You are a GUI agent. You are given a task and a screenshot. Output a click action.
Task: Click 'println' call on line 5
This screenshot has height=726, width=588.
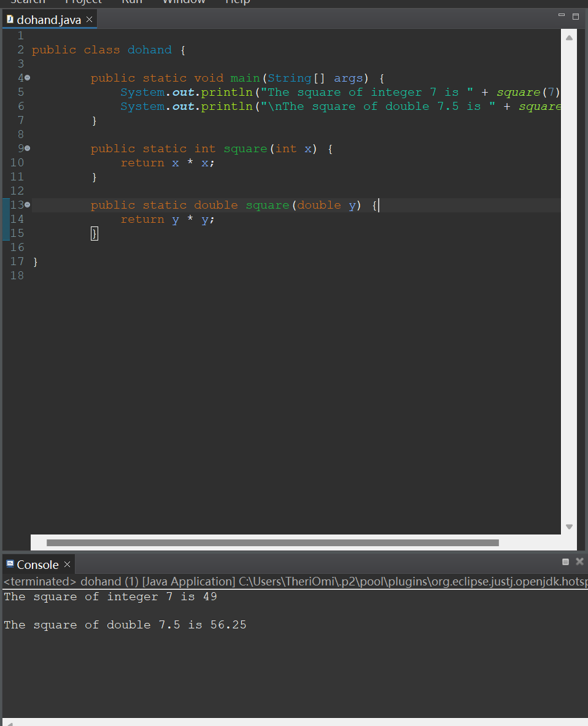(227, 93)
